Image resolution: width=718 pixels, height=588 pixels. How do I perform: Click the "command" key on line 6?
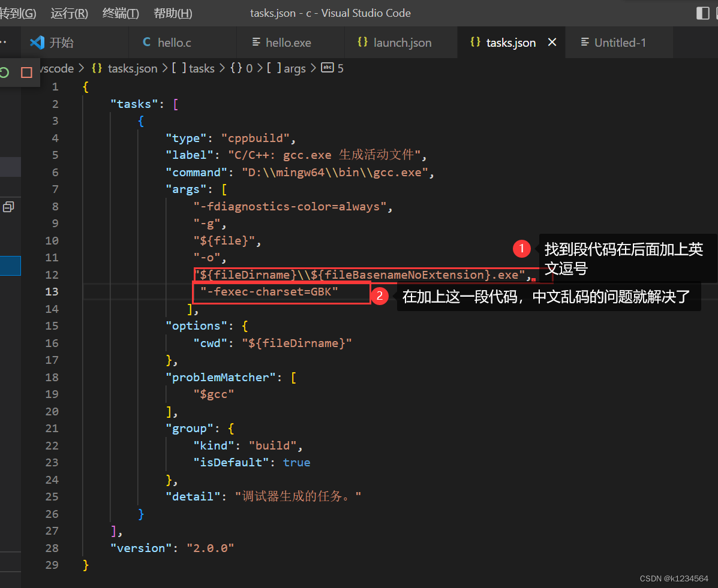(196, 173)
